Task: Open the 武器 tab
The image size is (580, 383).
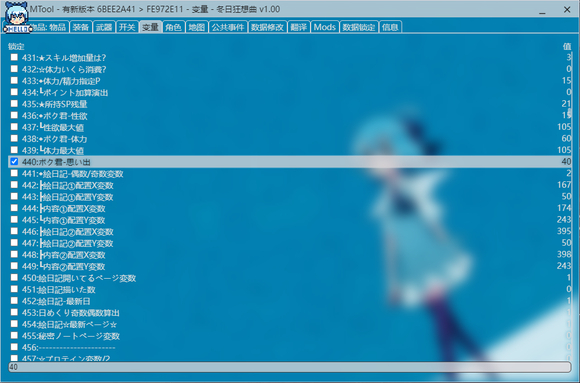Action: pyautogui.click(x=104, y=27)
